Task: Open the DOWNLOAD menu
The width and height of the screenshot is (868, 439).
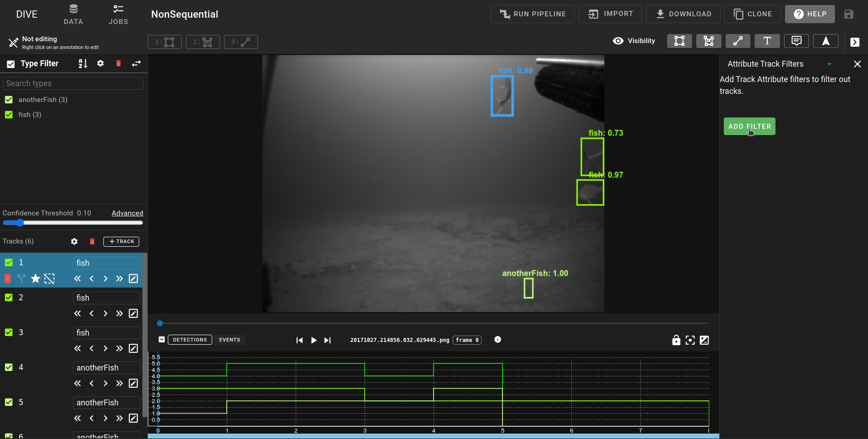Action: 683,14
